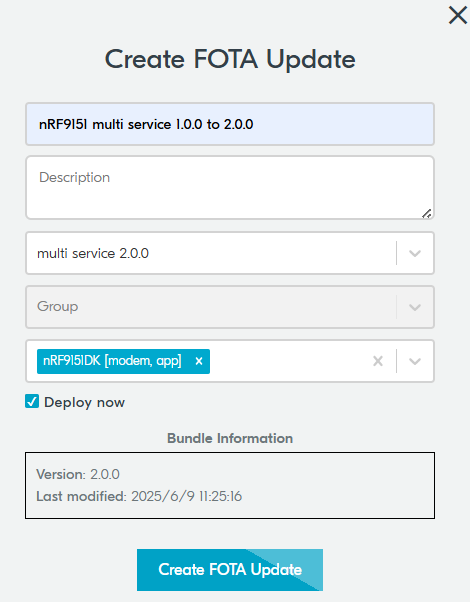The width and height of the screenshot is (470, 602).
Task: Clear all selected devices in the selector
Action: 378,361
